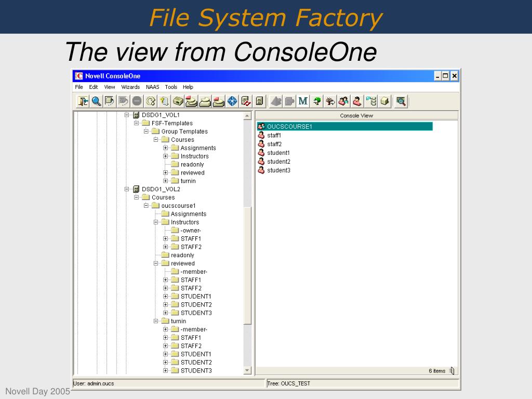Click the '6 items' count label
Image resolution: width=532 pixels, height=399 pixels.
point(436,371)
